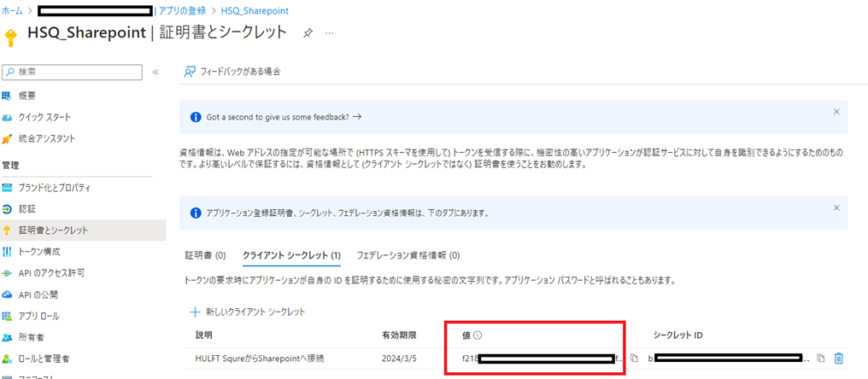Open クイック スタート in sidebar
Viewport: 868px width, 379px height.
click(x=44, y=117)
